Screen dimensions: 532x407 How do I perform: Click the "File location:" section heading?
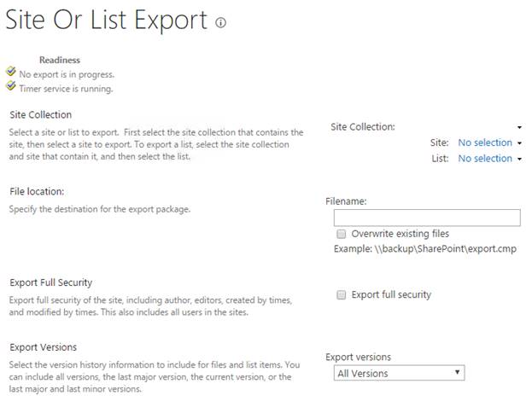(x=37, y=191)
